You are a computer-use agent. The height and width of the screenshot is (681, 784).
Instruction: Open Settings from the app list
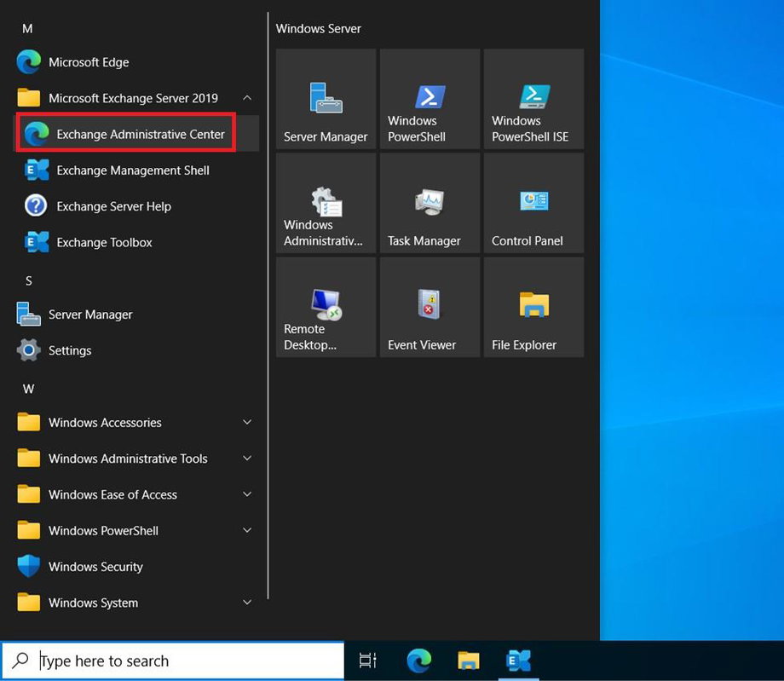[x=69, y=350]
